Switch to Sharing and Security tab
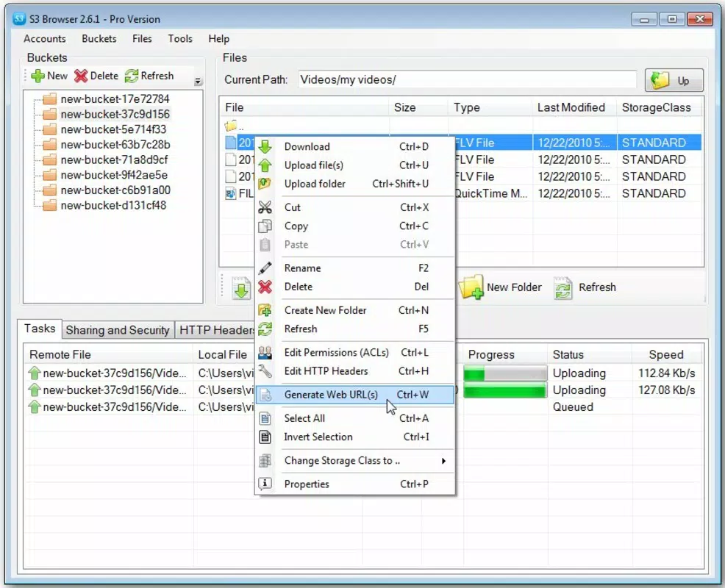Image resolution: width=725 pixels, height=588 pixels. click(x=118, y=330)
